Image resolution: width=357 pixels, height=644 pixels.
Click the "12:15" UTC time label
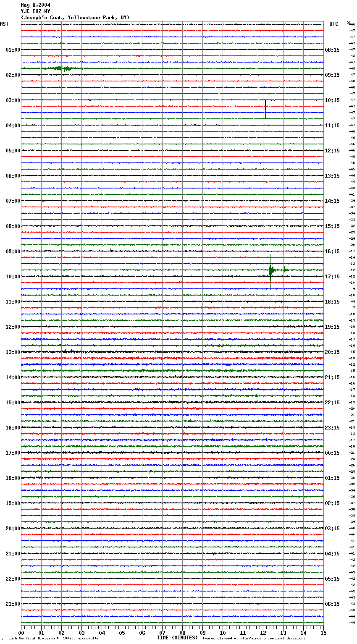point(332,151)
